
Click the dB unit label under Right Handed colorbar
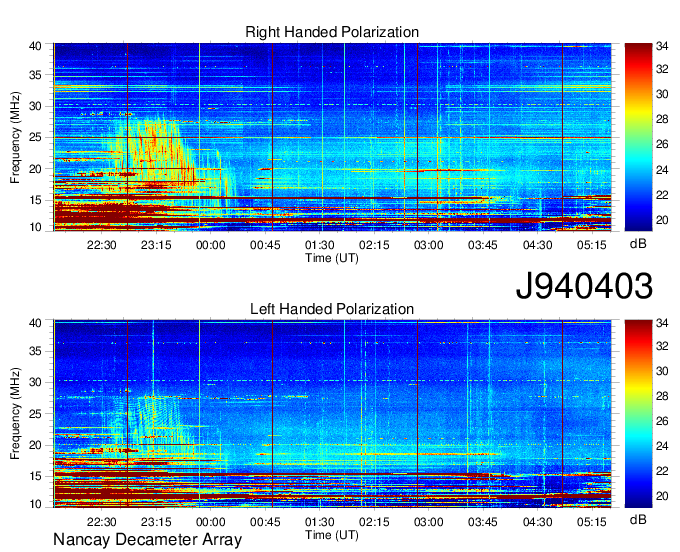click(x=638, y=244)
